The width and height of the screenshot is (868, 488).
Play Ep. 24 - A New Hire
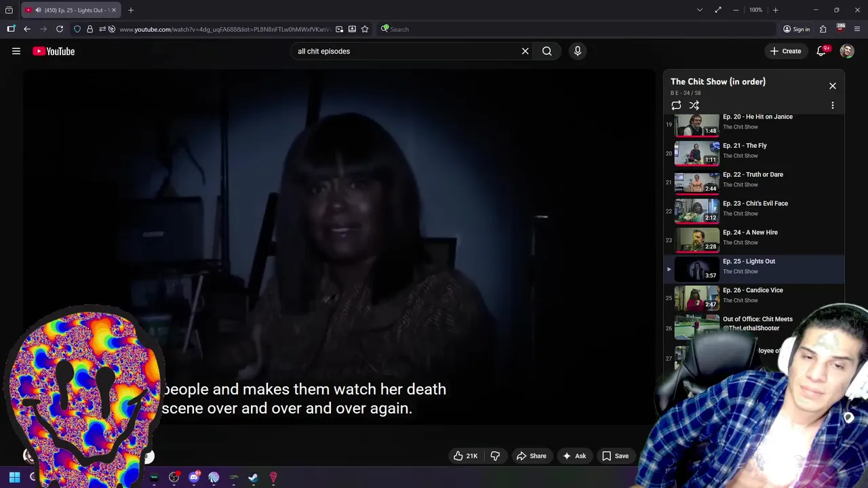[x=754, y=240]
